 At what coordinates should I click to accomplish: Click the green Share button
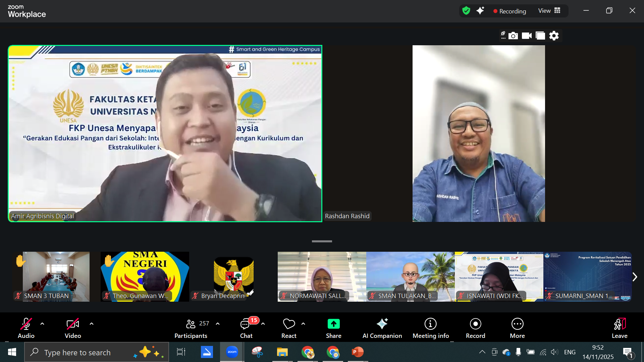coord(333,327)
